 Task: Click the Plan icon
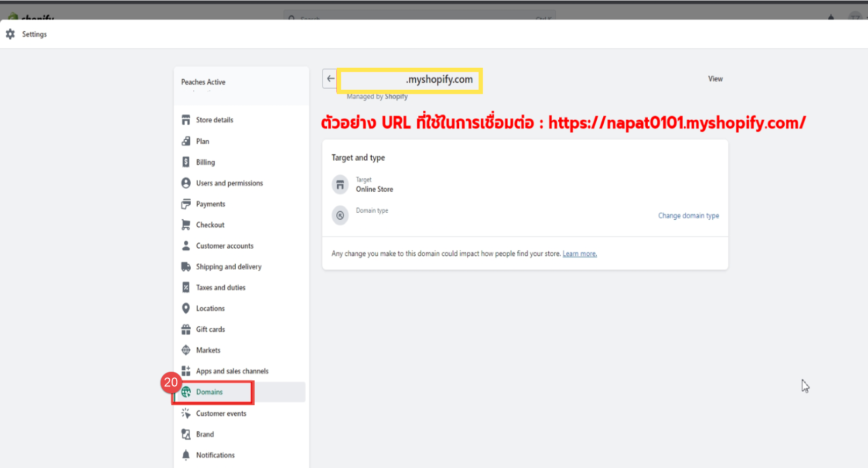pyautogui.click(x=186, y=141)
